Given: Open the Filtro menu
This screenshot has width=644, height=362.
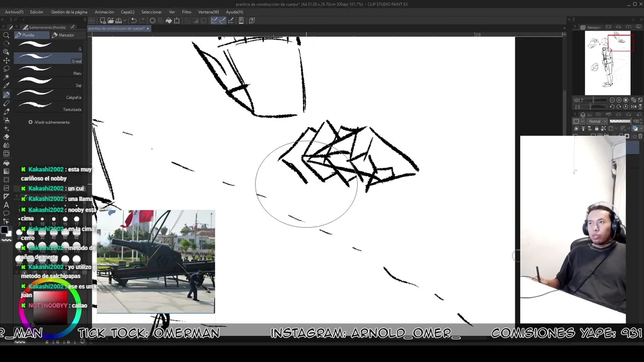Looking at the screenshot, I should point(187,12).
